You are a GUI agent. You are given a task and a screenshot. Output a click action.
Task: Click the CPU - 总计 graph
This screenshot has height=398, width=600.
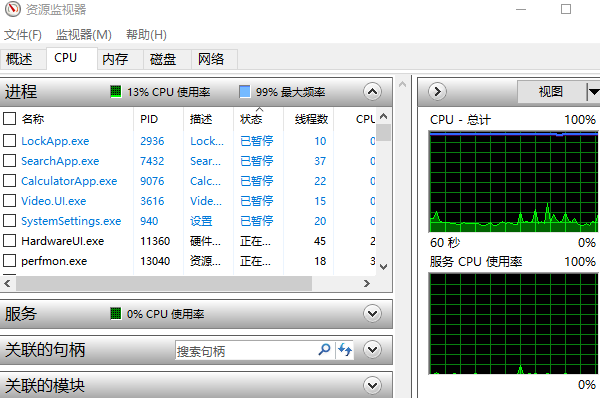[x=514, y=182]
